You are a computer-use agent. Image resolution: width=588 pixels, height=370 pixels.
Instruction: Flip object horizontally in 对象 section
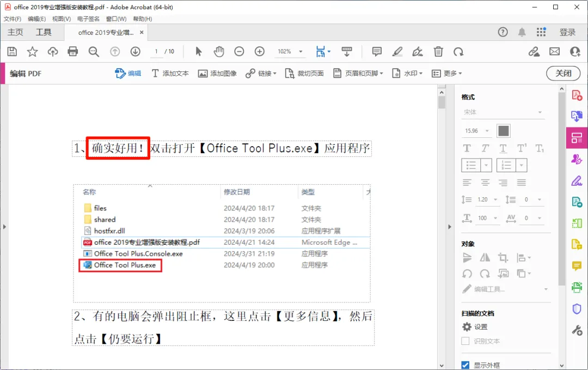pyautogui.click(x=485, y=257)
